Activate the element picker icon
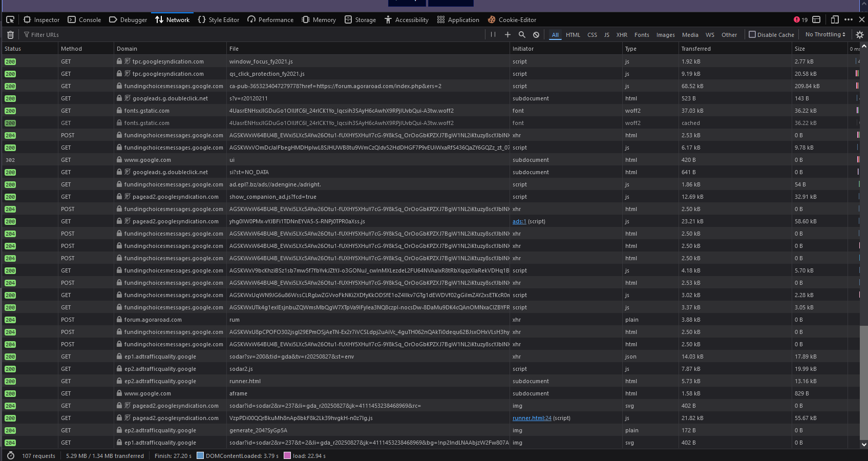The image size is (868, 461). coord(10,19)
